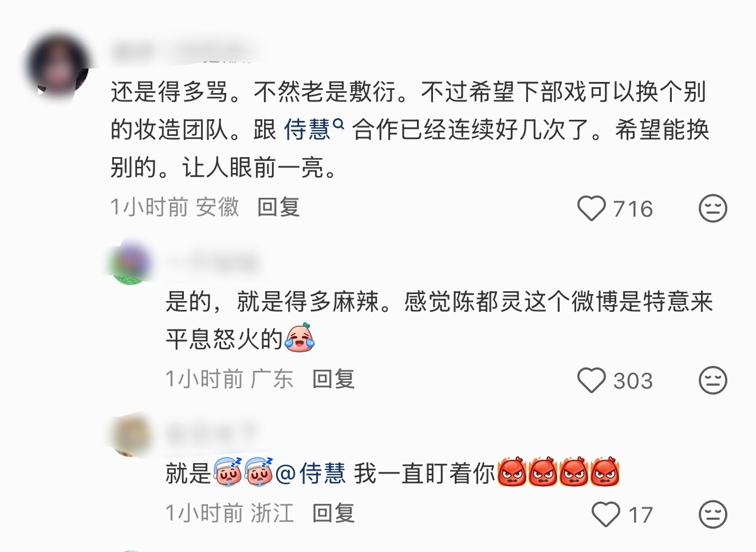Like the comment with 303 likes
This screenshot has width=756, height=552.
pos(591,381)
